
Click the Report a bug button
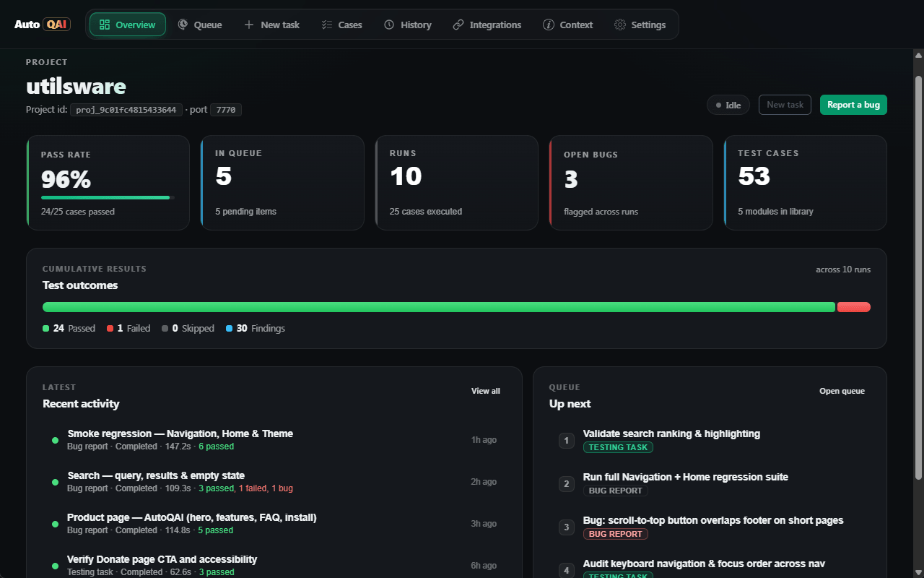[853, 105]
